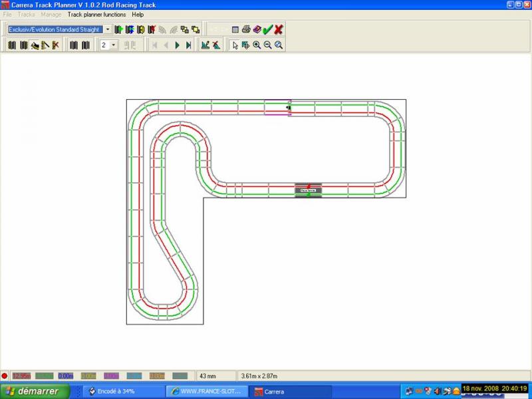532x399 pixels.
Task: Open the track piece type dropdown
Action: pyautogui.click(x=108, y=29)
